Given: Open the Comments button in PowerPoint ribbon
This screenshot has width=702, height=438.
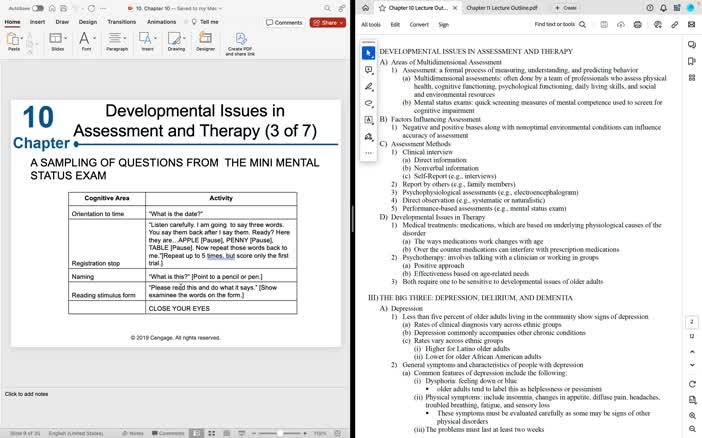Looking at the screenshot, I should click(x=285, y=22).
